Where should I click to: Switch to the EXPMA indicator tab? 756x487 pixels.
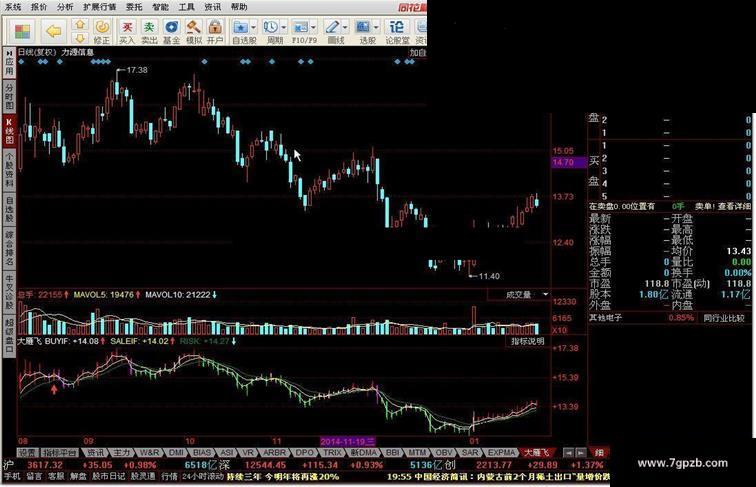click(500, 452)
